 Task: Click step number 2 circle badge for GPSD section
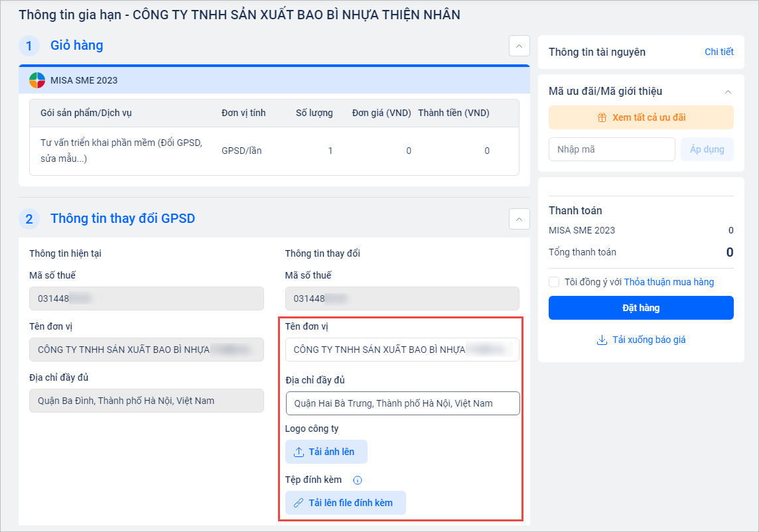[x=29, y=219]
